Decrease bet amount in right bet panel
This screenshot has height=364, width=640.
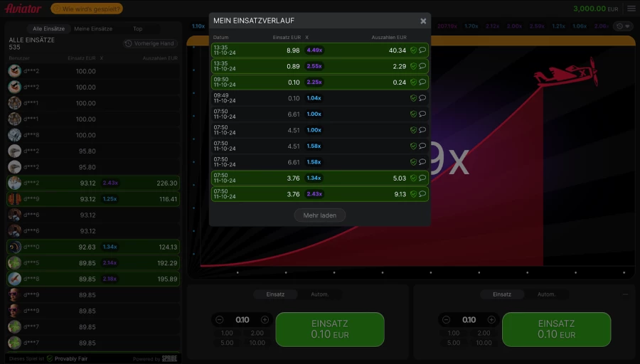(446, 320)
